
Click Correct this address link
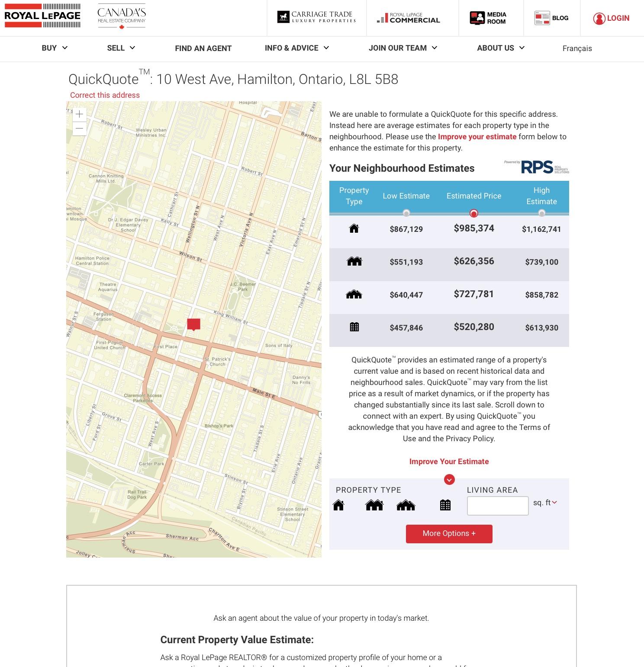tap(105, 95)
